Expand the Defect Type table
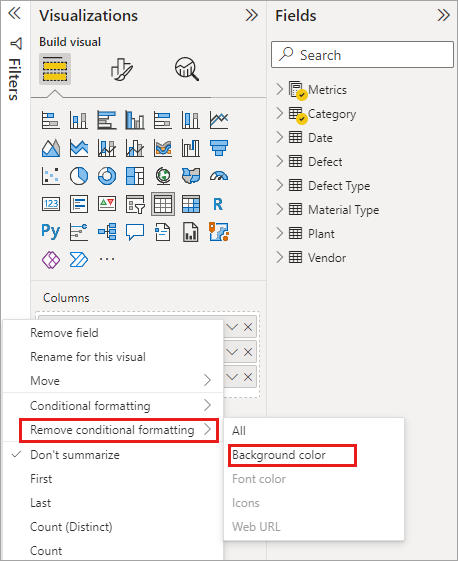This screenshot has width=458, height=561. (279, 185)
